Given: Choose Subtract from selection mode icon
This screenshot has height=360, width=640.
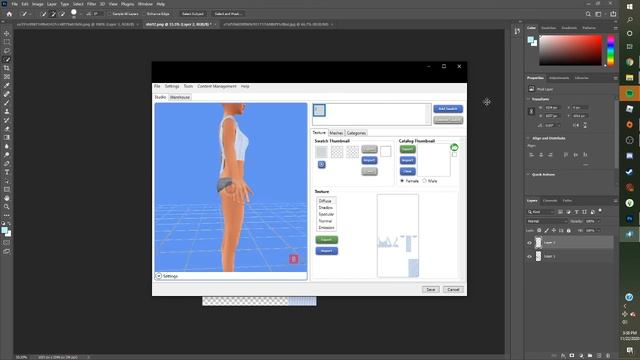Looking at the screenshot, I should pos(62,14).
